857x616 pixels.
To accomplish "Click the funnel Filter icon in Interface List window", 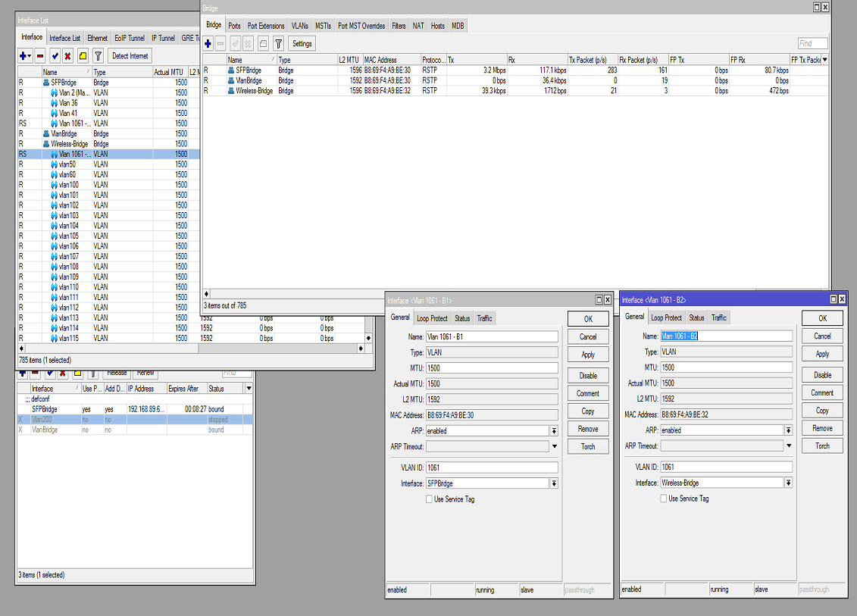I will 98,56.
